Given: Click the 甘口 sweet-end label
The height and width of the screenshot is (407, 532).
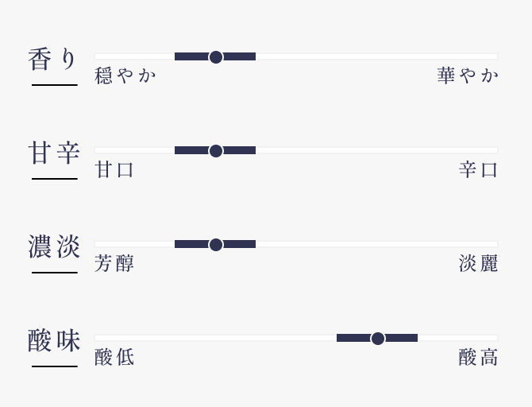Looking at the screenshot, I should pos(114,170).
